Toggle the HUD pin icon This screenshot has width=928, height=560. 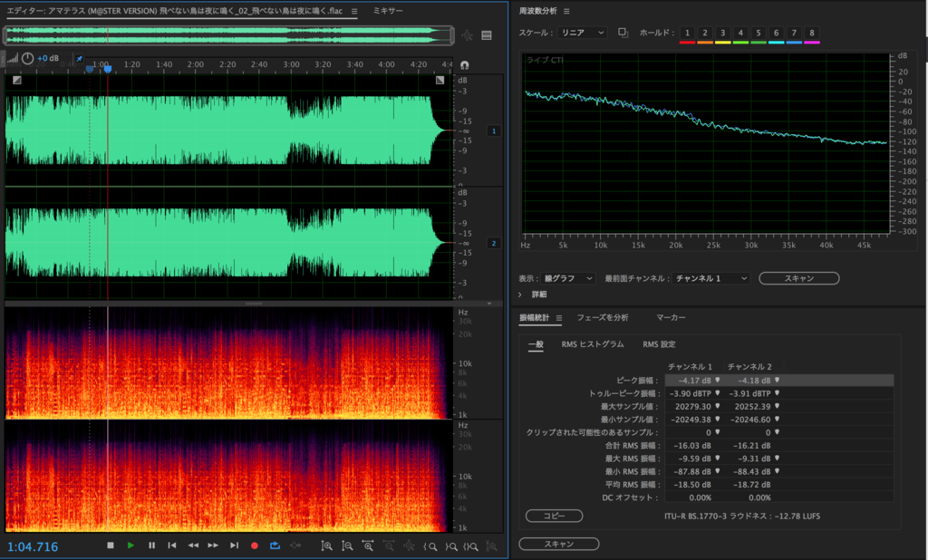pos(80,59)
